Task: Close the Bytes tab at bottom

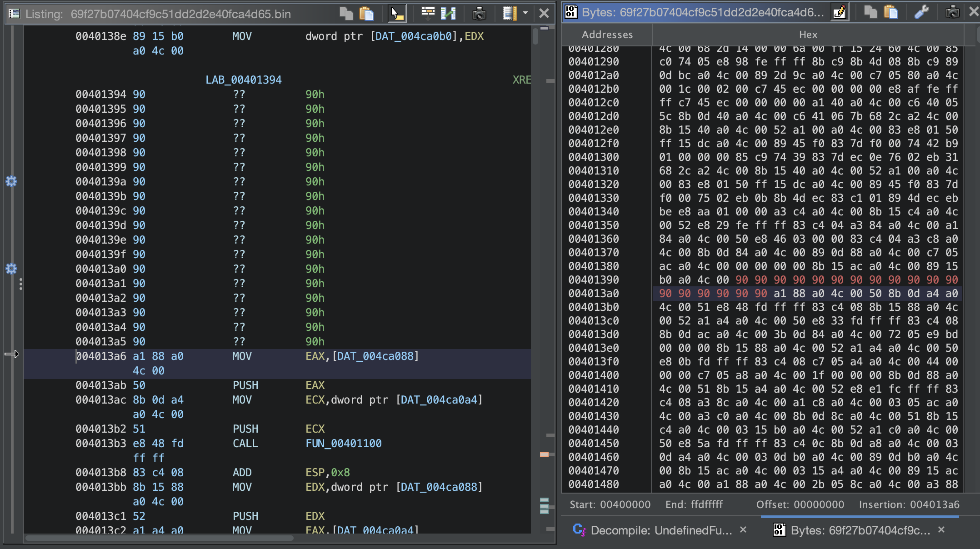Action: point(941,529)
